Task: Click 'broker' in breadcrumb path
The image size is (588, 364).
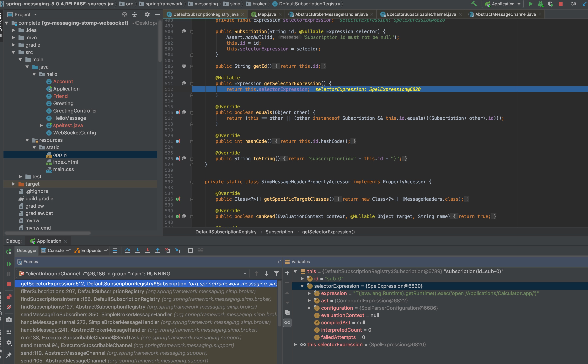Action: pos(259,4)
